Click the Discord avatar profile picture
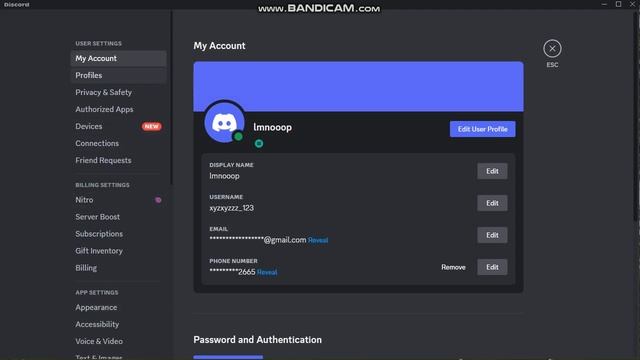The image size is (640, 360). coord(224,122)
